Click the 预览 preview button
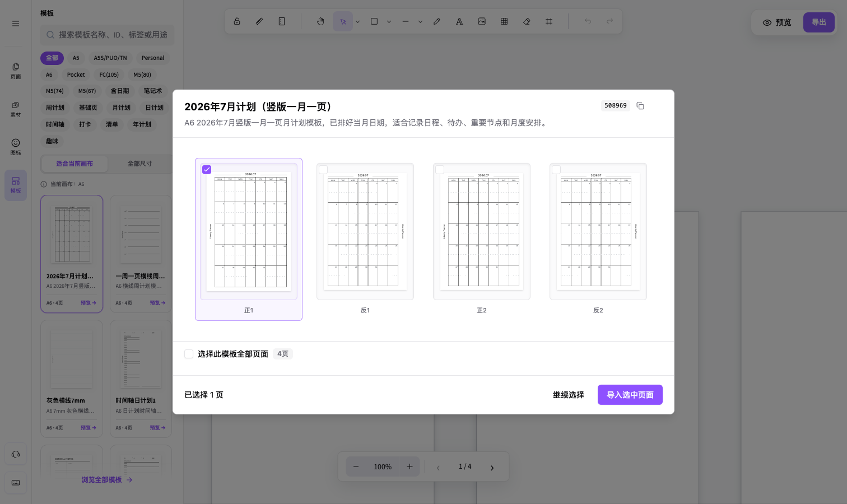This screenshot has width=847, height=504. [777, 22]
